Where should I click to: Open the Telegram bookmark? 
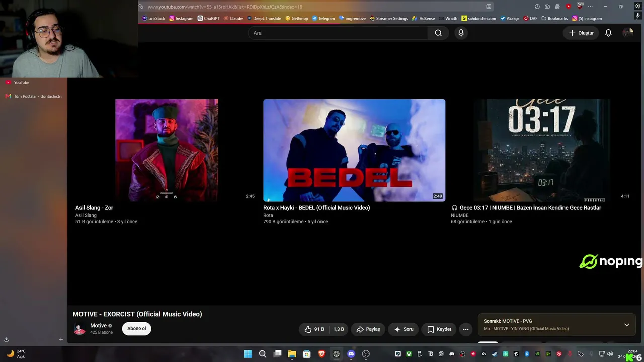click(x=323, y=19)
